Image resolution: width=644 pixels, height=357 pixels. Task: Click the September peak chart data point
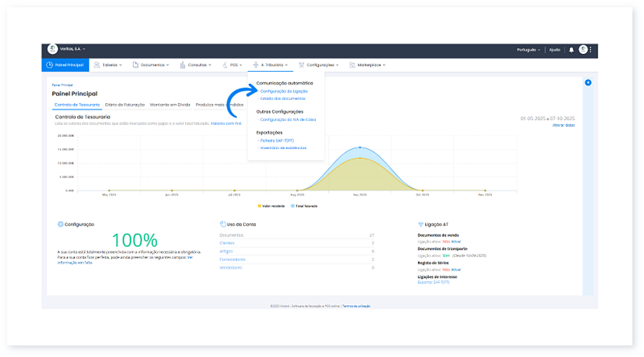[360, 147]
